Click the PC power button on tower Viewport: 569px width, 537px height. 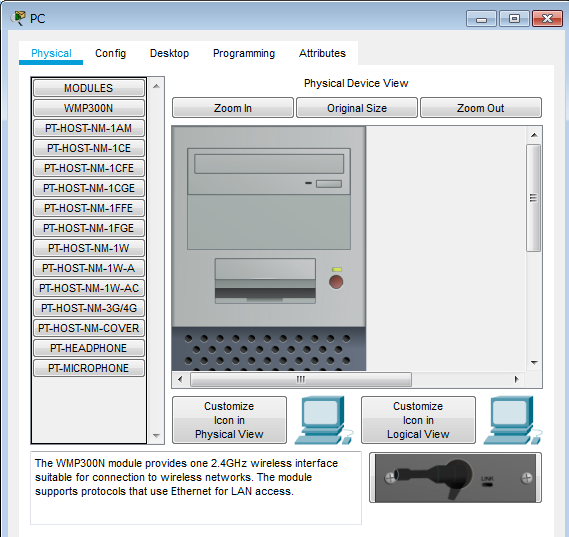click(336, 282)
